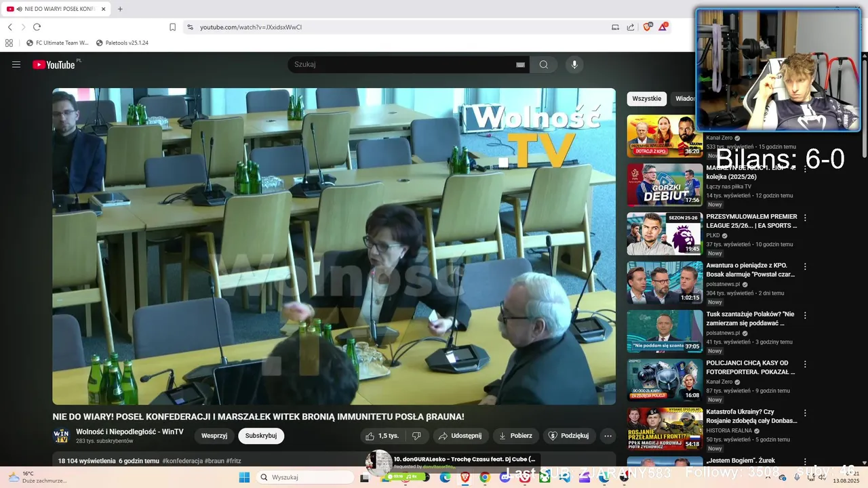Open title 'Katastrofa Ukrainy? Czy Rosjanie zdobędą cały Donbas'
Viewport: 868px width, 488px height.
pos(751,416)
